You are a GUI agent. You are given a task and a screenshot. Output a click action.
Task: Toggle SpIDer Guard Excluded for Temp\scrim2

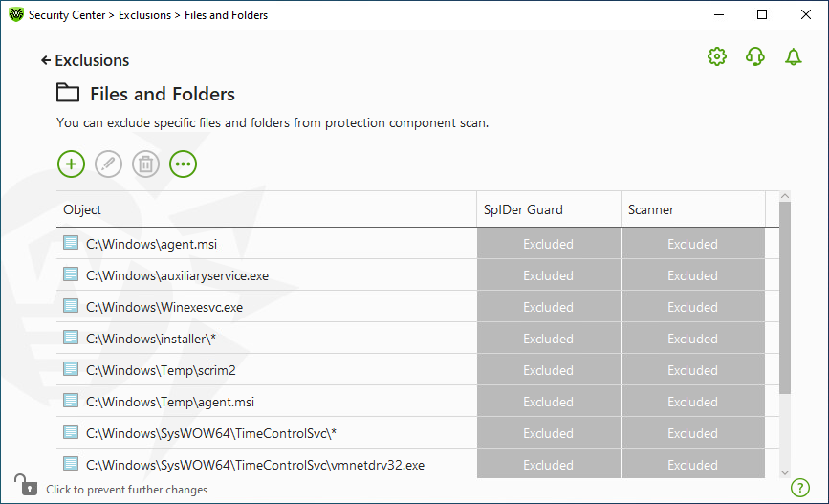click(x=549, y=370)
